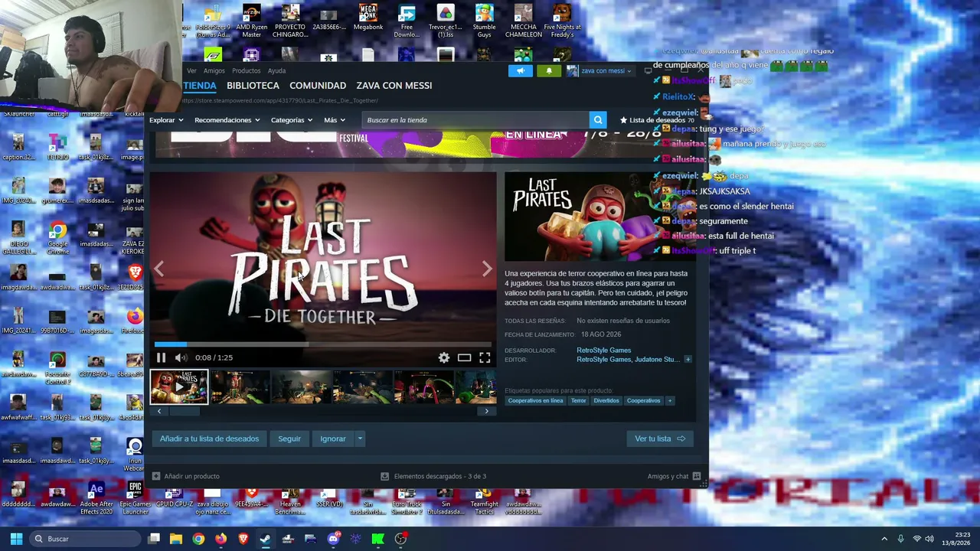Click the Ignorar button
Image resolution: width=980 pixels, height=551 pixels.
pyautogui.click(x=333, y=439)
